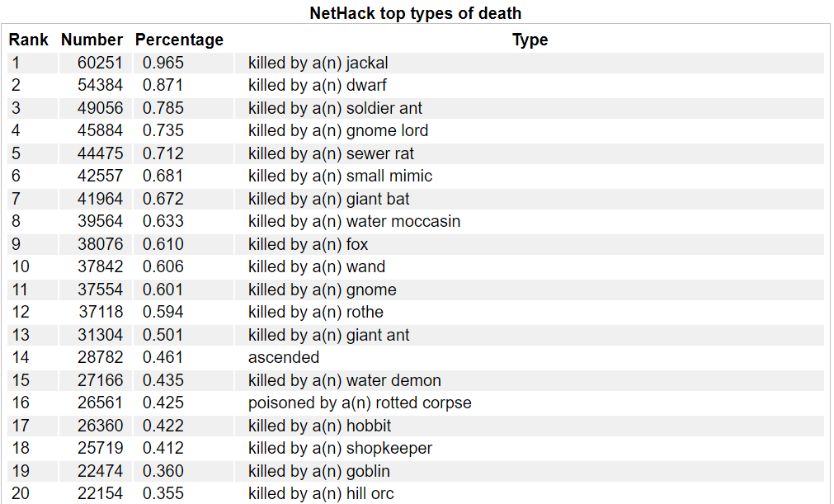Click the number 28782 in ascended row

click(100, 357)
